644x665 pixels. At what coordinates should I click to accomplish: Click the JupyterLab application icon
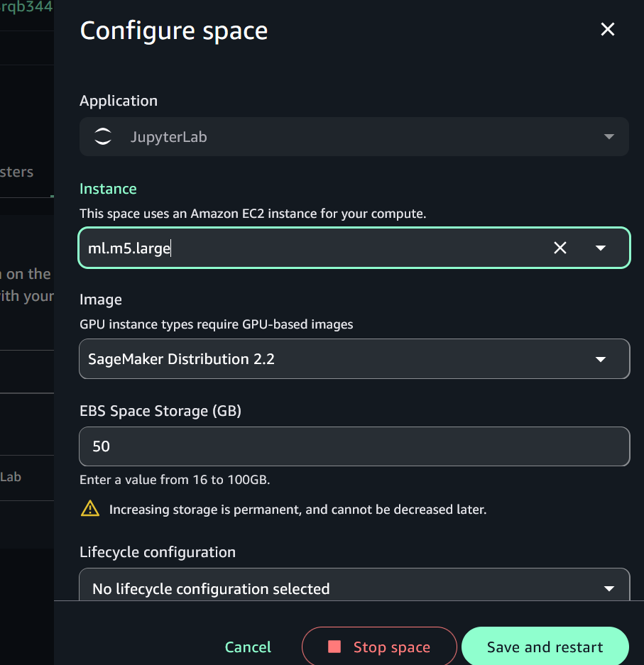coord(102,136)
